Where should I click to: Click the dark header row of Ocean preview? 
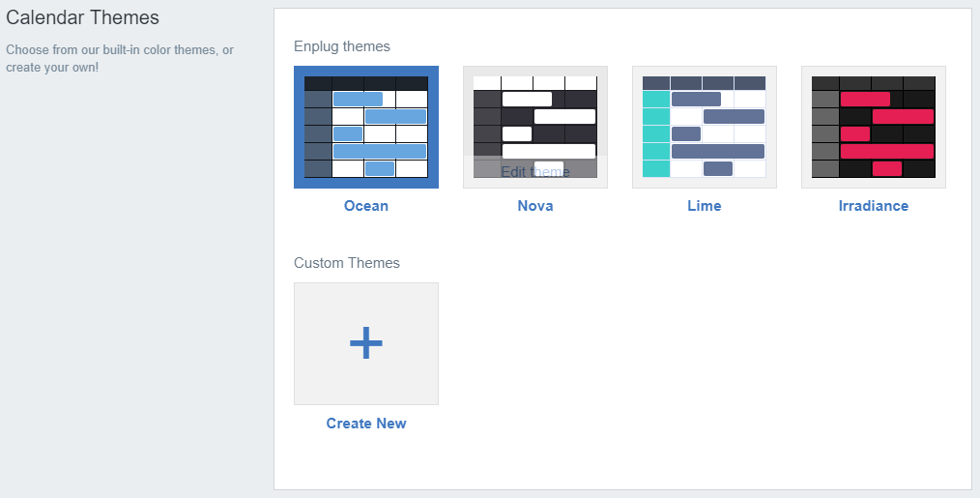pyautogui.click(x=366, y=83)
